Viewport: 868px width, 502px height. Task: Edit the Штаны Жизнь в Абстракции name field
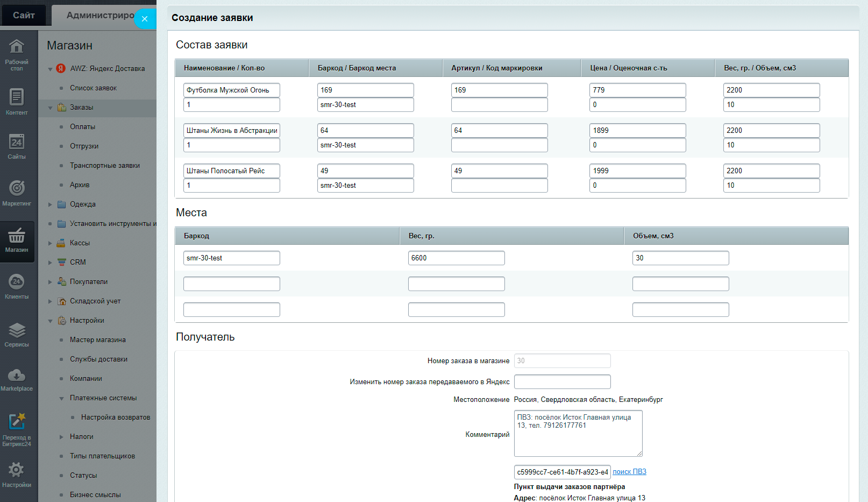(x=232, y=130)
